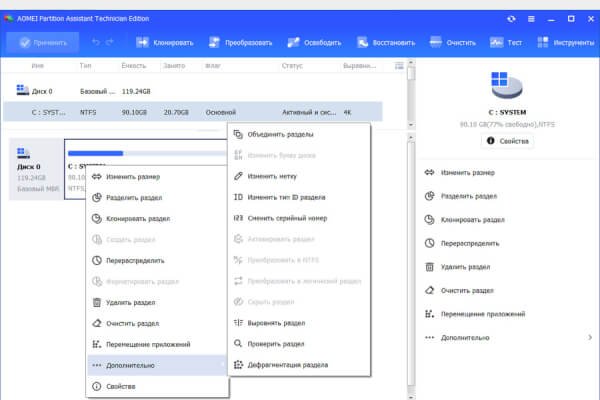The height and width of the screenshot is (400, 600).
Task: Open the Преобразовать toolbar tool
Action: coord(240,42)
